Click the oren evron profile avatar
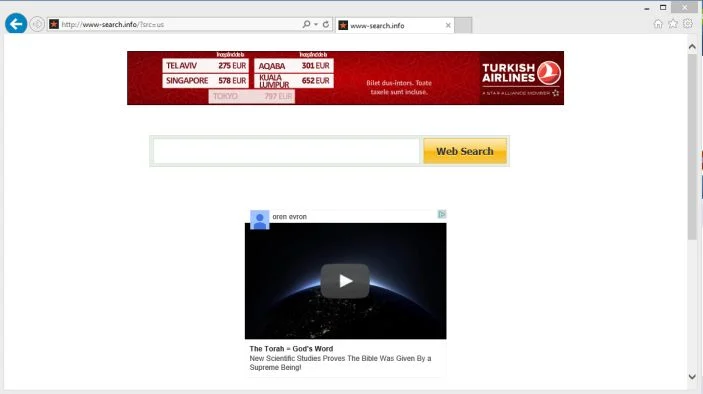Image resolution: width=703 pixels, height=394 pixels. coord(260,220)
